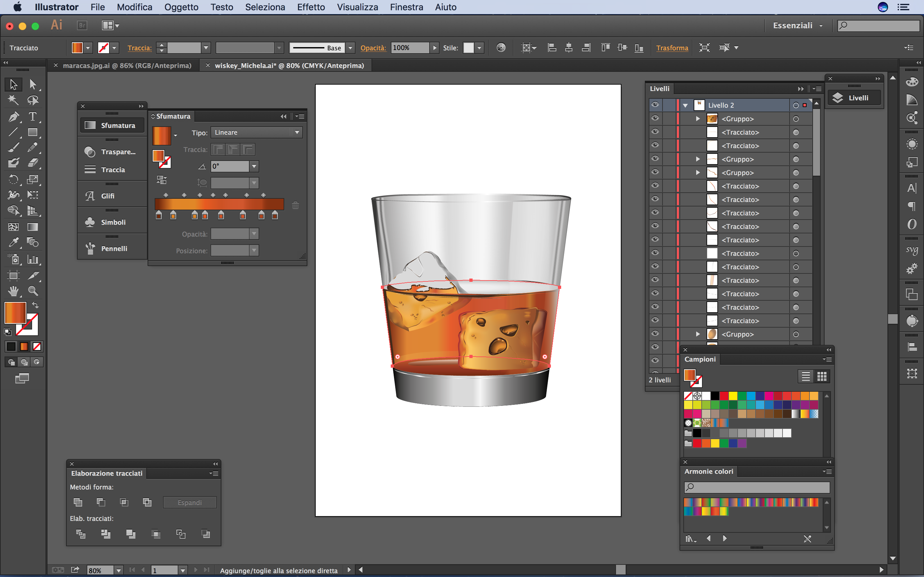This screenshot has width=924, height=577.
Task: Click the reverse gradient icon
Action: (161, 180)
